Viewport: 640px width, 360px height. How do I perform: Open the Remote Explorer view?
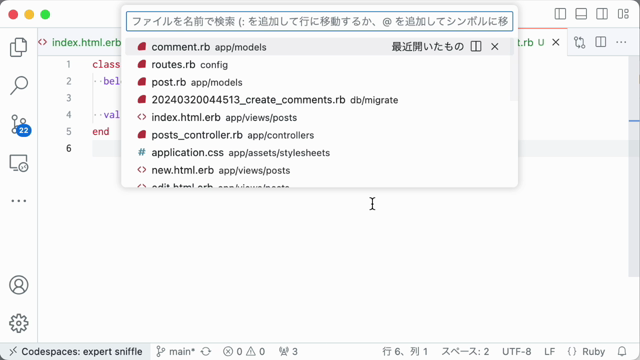[19, 163]
